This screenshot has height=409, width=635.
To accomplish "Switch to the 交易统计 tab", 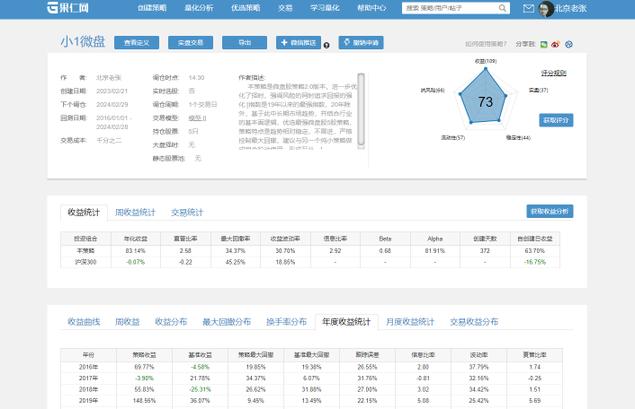I will click(186, 212).
